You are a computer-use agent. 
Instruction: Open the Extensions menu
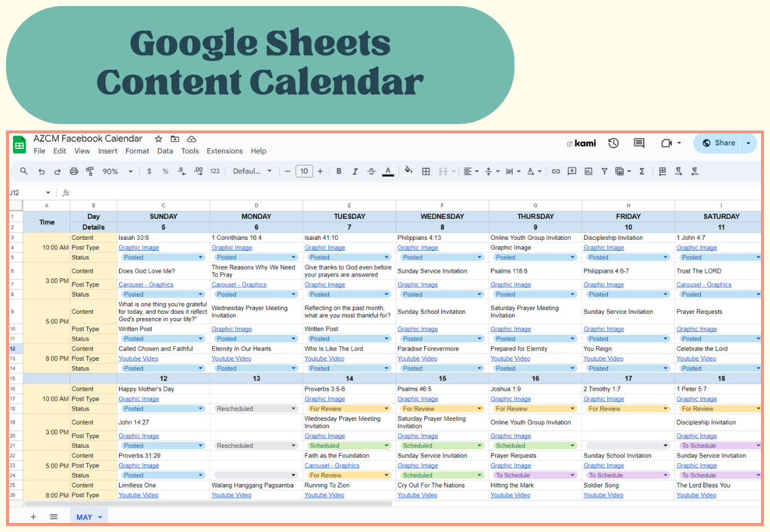pyautogui.click(x=224, y=151)
